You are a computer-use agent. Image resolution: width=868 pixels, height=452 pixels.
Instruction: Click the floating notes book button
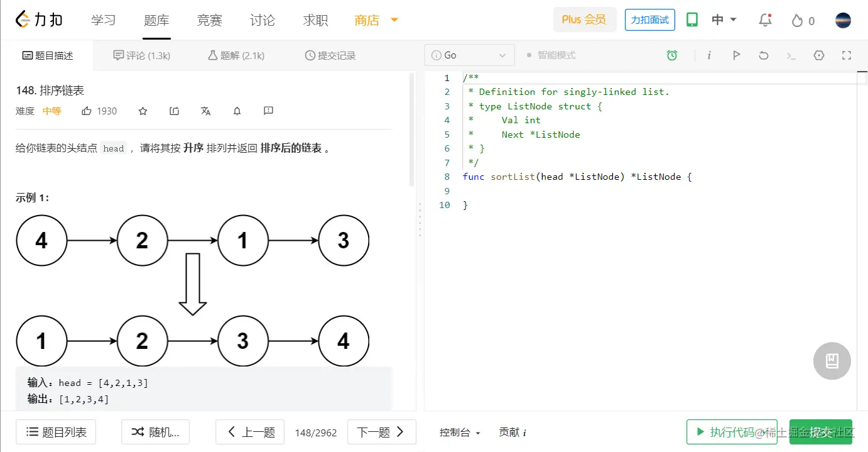tap(832, 361)
